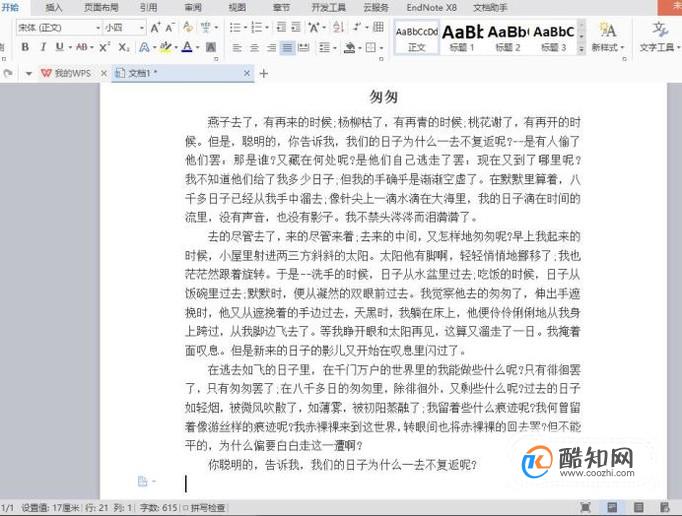Click the borders icon
The image size is (682, 516).
[x=371, y=47]
